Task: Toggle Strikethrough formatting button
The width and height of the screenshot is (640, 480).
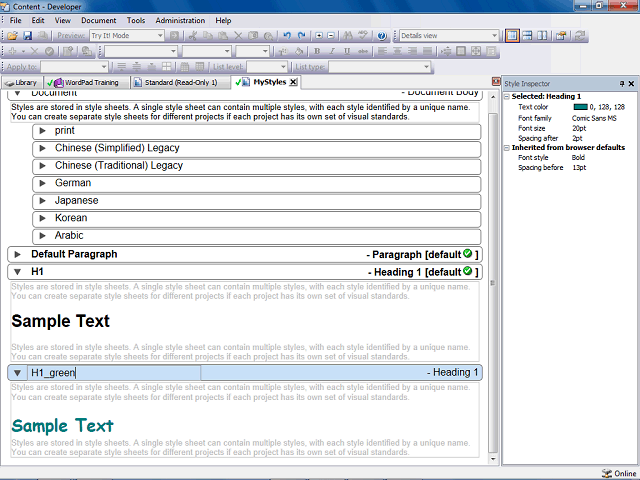Action: pos(362,51)
